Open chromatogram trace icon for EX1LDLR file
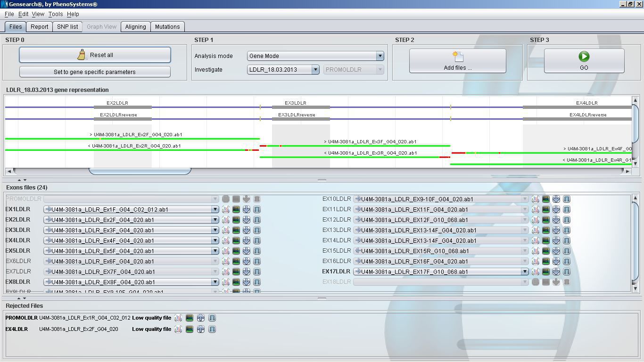 pos(225,209)
